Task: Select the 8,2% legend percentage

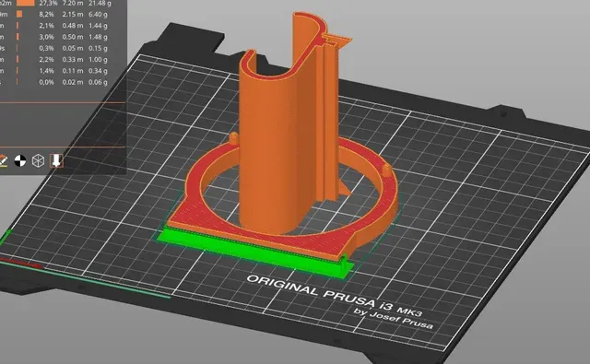Action: 46,15
